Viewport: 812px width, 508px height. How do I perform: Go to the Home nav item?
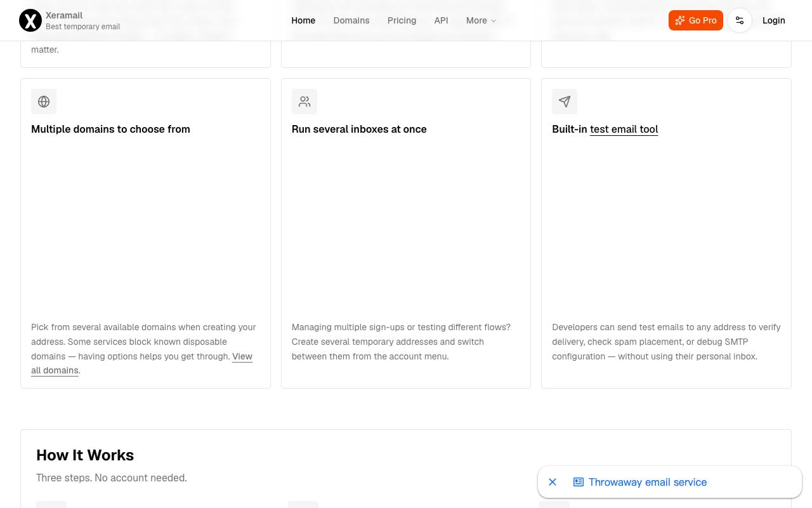303,20
